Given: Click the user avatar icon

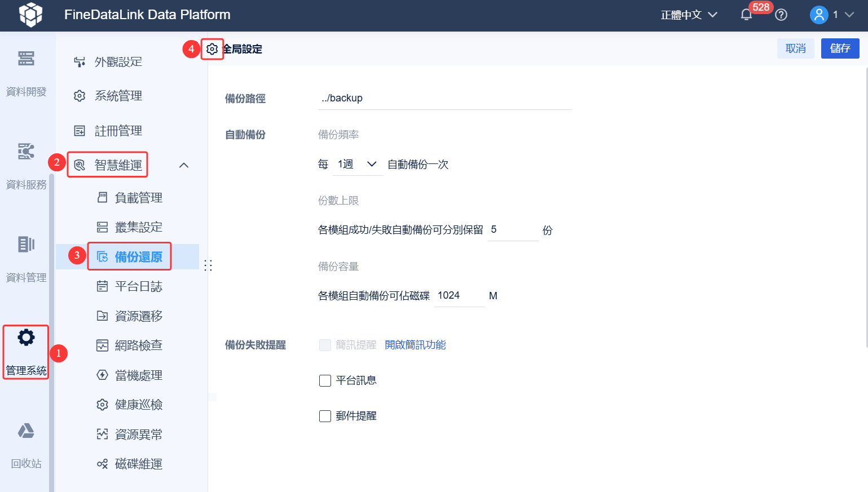Looking at the screenshot, I should tap(819, 15).
